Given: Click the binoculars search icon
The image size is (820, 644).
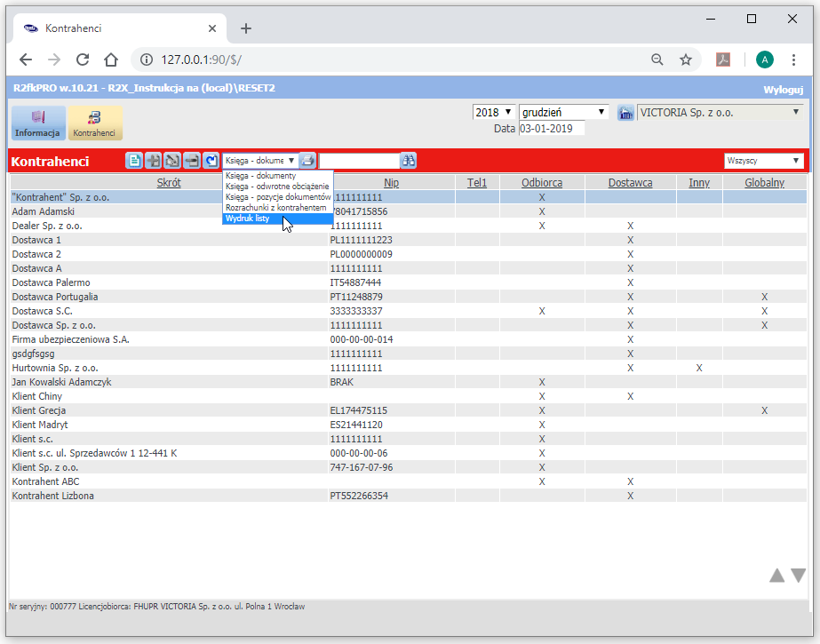Looking at the screenshot, I should tap(409, 161).
